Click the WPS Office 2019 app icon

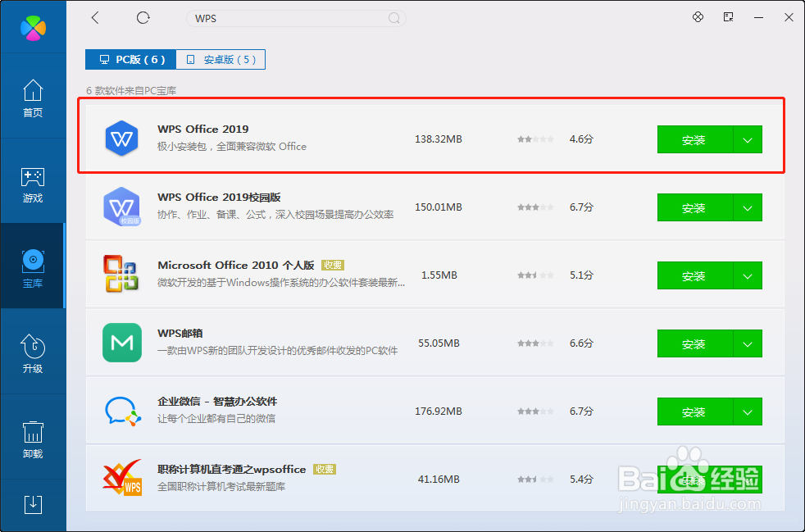[121, 139]
